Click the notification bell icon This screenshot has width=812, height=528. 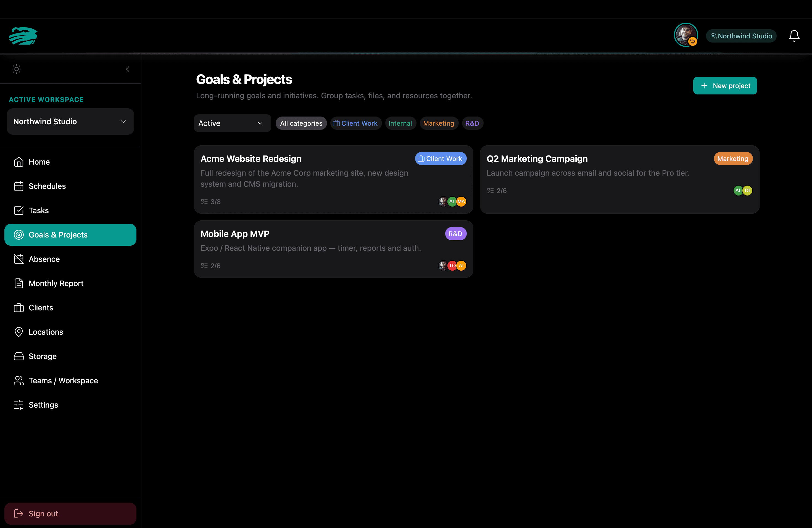[x=794, y=36]
